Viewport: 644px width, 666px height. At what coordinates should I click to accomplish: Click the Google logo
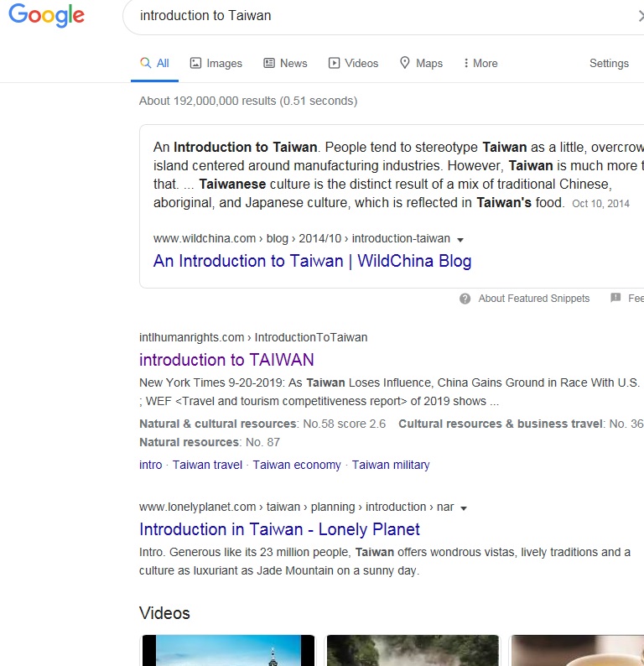click(46, 16)
